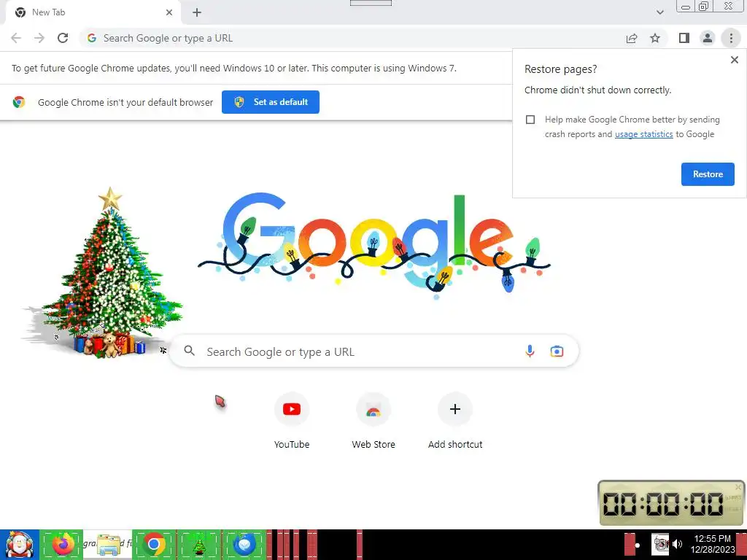The width and height of the screenshot is (747, 560).
Task: Click Set as default button
Action: pos(271,102)
